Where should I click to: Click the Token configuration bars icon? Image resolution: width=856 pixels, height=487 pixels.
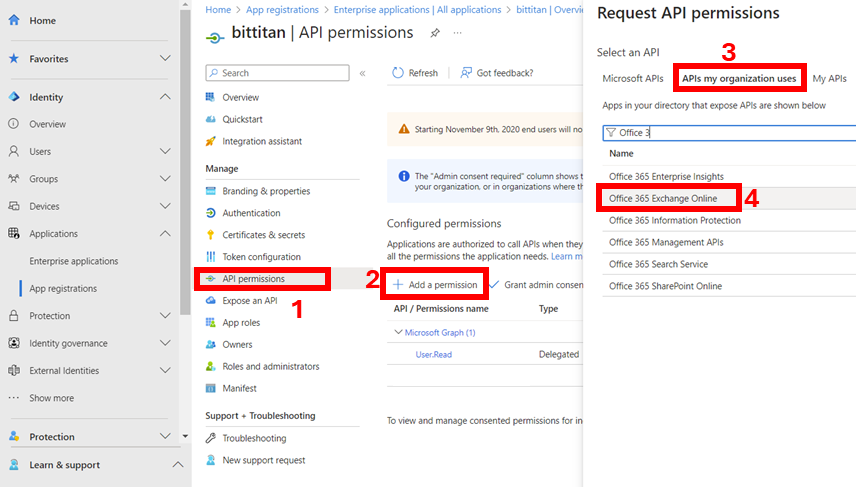tap(211, 257)
